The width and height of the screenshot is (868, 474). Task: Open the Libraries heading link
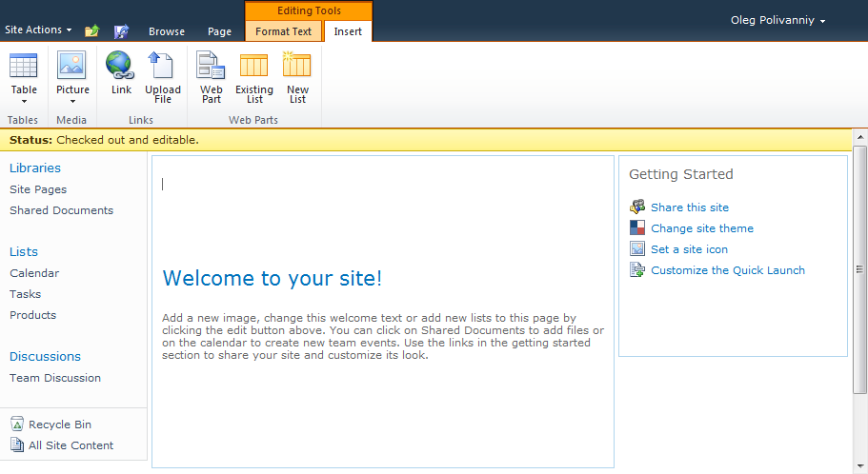(x=35, y=168)
